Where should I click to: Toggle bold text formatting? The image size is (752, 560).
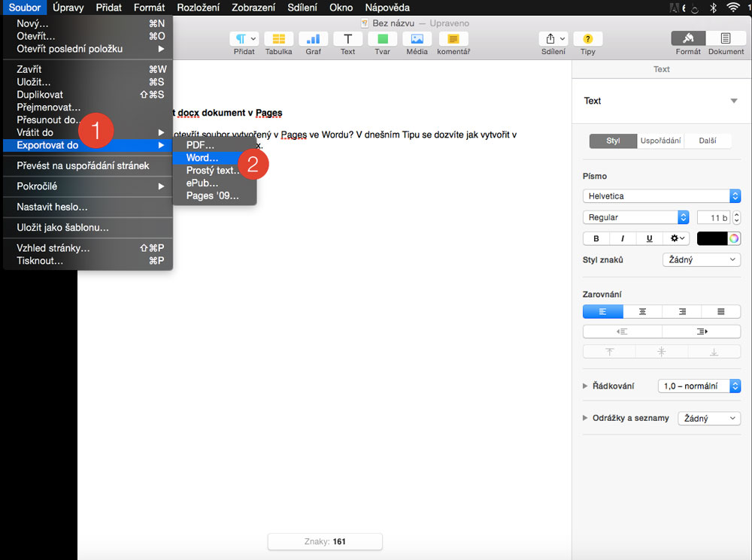pos(596,238)
